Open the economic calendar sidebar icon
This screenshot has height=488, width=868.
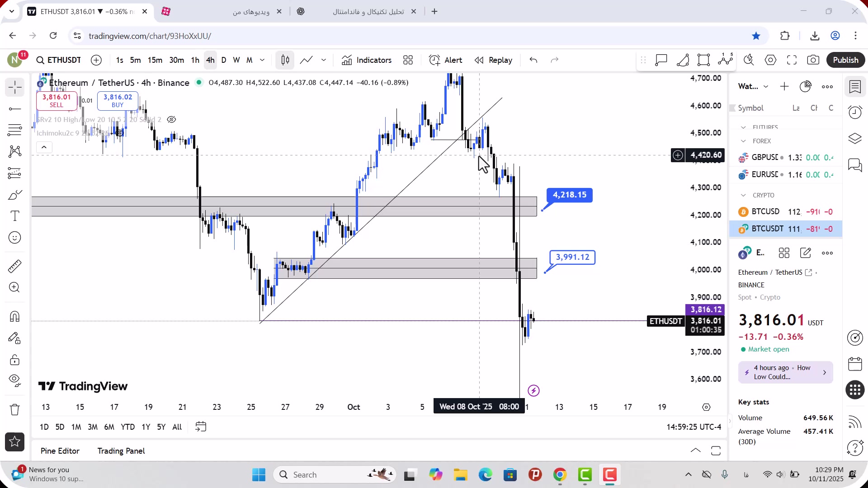click(x=855, y=364)
